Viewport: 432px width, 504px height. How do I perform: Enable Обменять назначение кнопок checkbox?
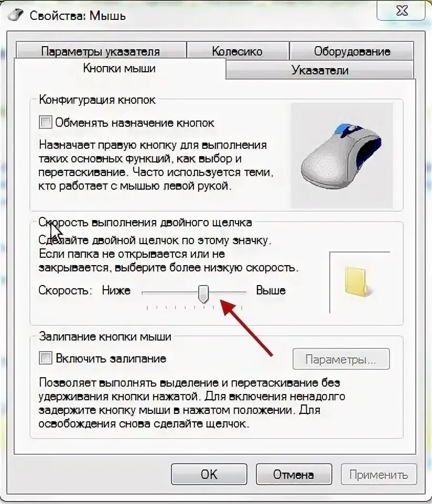click(x=46, y=123)
